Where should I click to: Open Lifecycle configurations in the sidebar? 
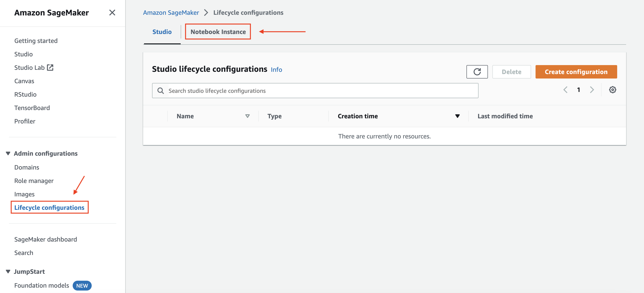[x=49, y=208]
